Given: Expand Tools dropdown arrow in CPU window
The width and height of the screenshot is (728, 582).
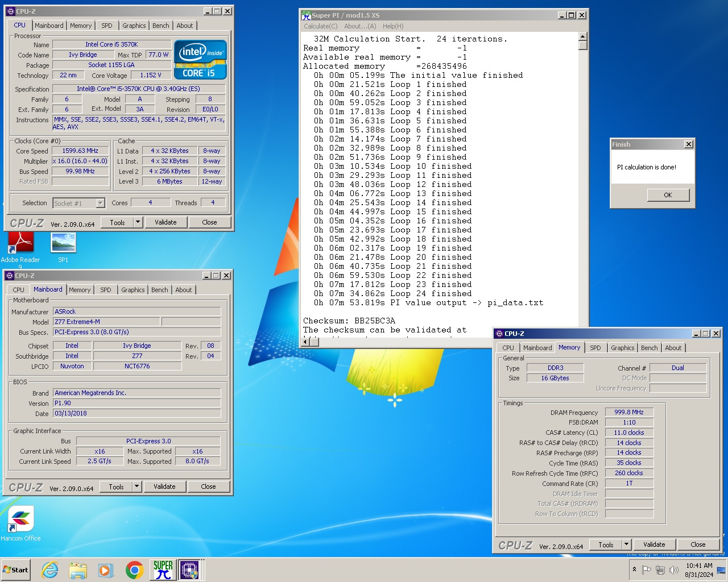Looking at the screenshot, I should (x=138, y=222).
